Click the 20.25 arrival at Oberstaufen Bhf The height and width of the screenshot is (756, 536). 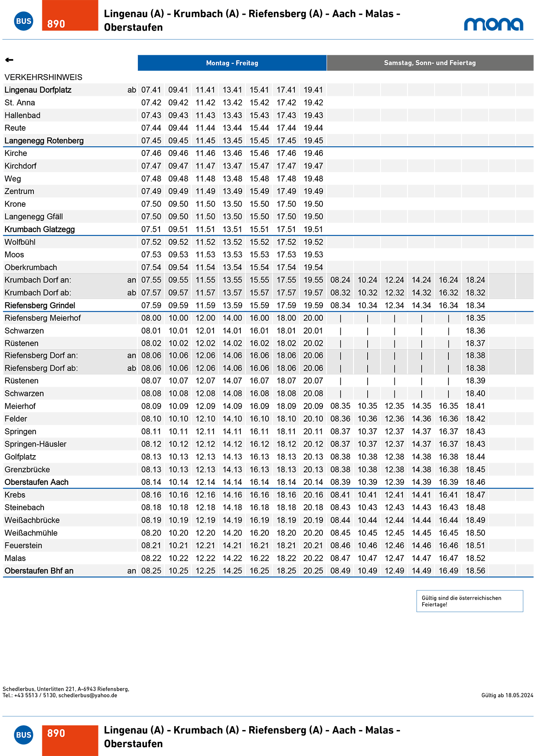click(313, 571)
